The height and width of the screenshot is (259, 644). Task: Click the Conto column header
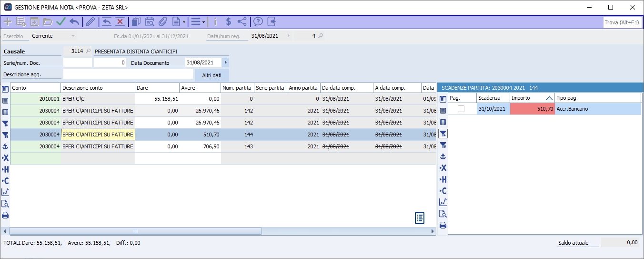[35, 88]
